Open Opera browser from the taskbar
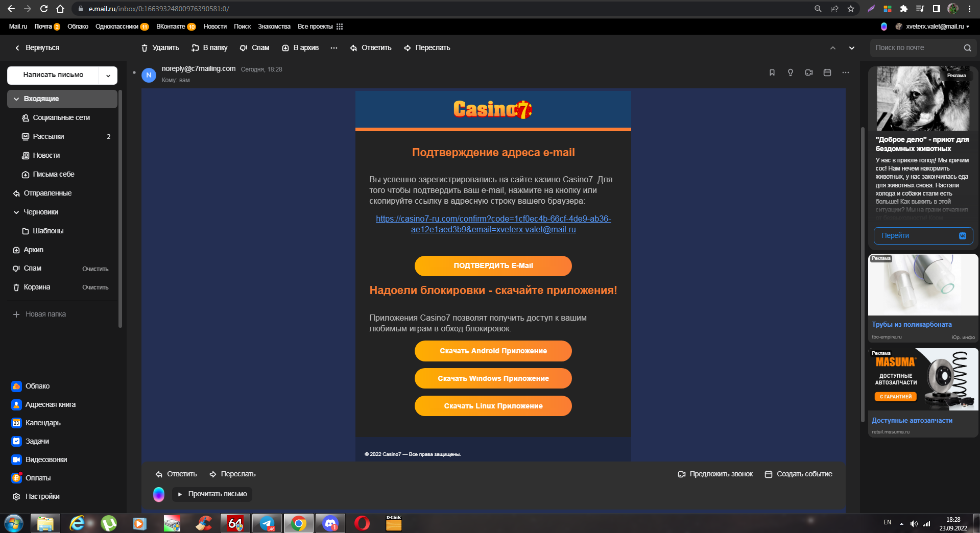 point(362,523)
